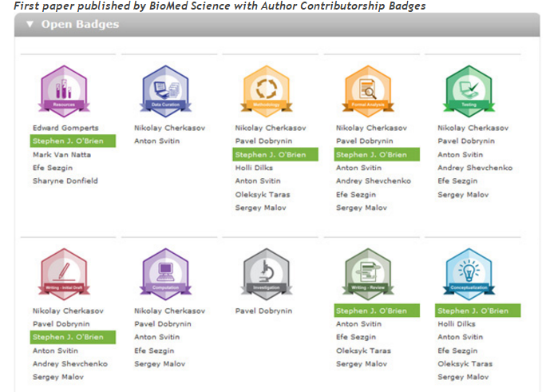Image resolution: width=550 pixels, height=392 pixels.
Task: Click Holli Dilks under Conceptualization badge
Action: pos(457,323)
